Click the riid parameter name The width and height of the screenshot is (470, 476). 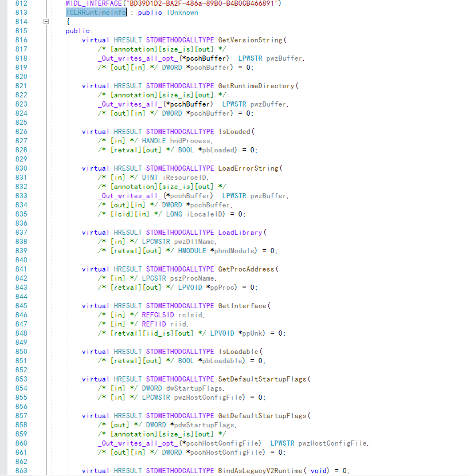point(178,324)
